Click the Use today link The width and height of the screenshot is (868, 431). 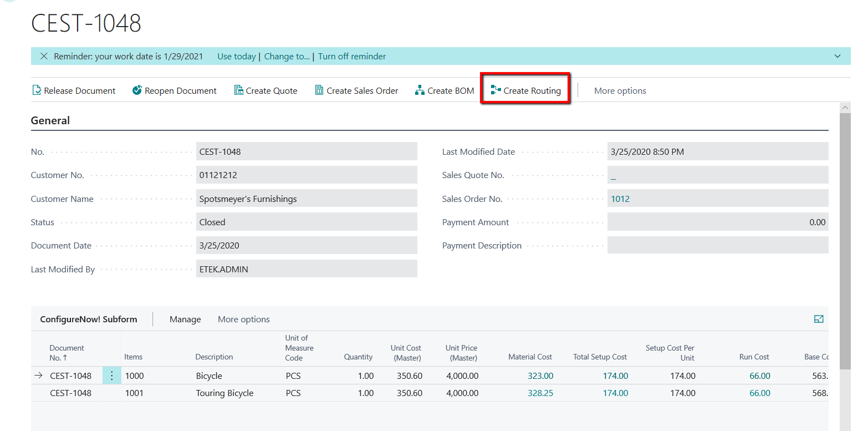click(x=236, y=57)
